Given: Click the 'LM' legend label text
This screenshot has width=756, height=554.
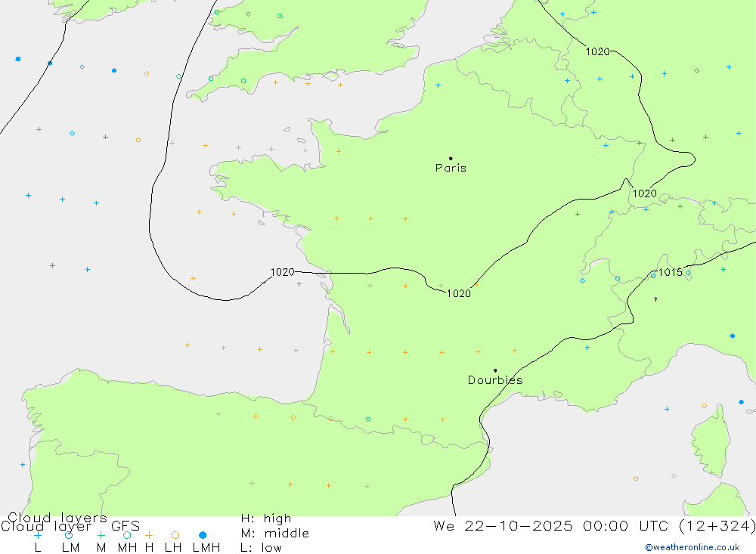Looking at the screenshot, I should coord(70,548).
